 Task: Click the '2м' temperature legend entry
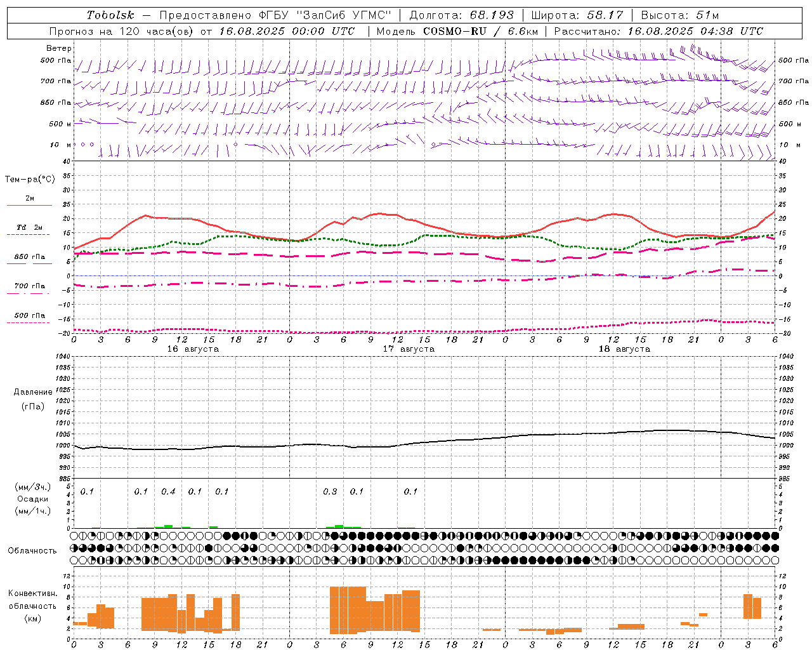point(30,199)
